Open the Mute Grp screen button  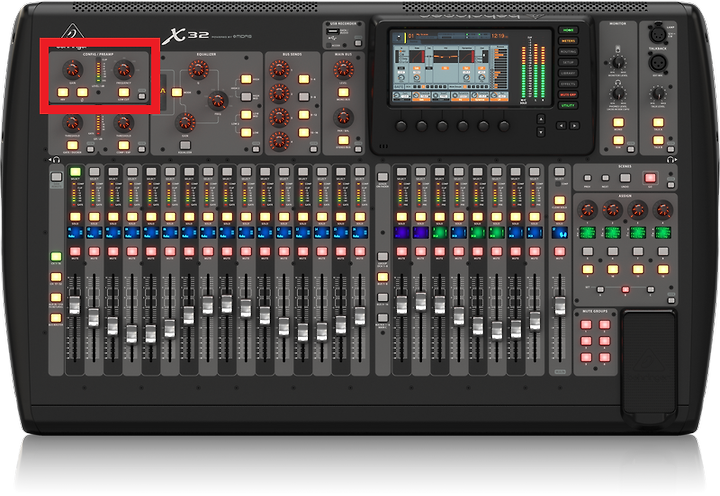coord(568,95)
